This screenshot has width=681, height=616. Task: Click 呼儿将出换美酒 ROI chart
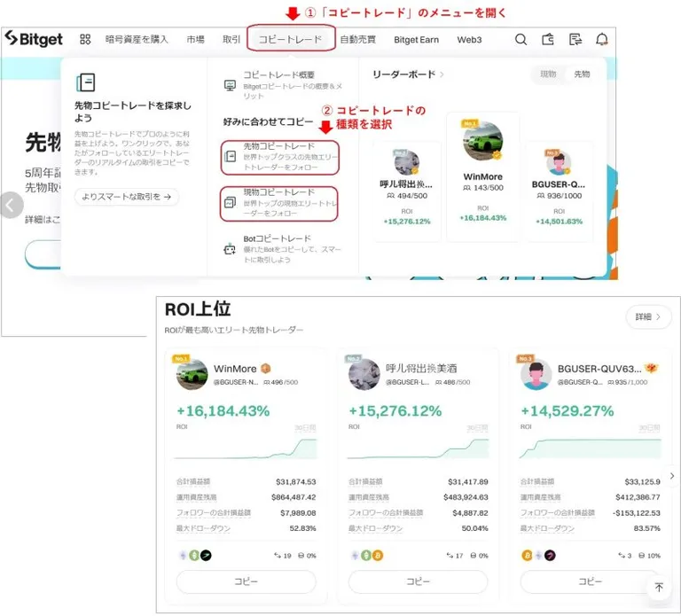click(418, 448)
